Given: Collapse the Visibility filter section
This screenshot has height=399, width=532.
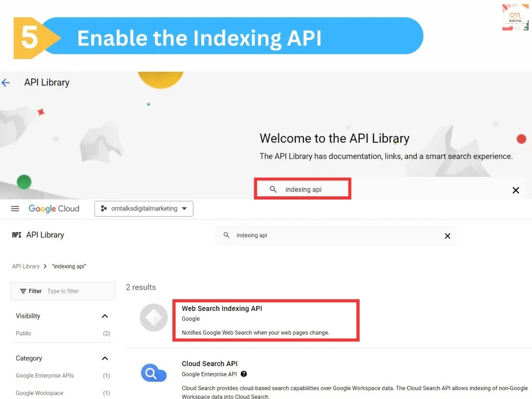Looking at the screenshot, I should click(105, 316).
